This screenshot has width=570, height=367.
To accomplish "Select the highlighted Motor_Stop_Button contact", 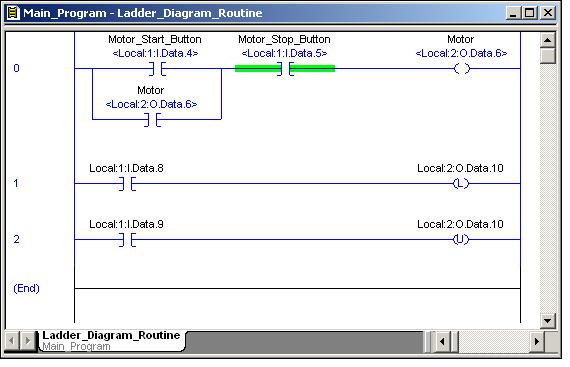I will coord(285,69).
